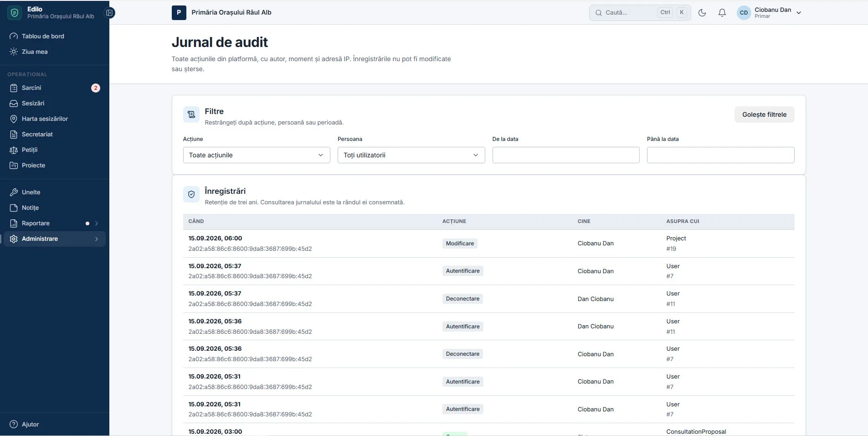Click the Sarcini clipboard icon
The image size is (868, 436).
pos(14,88)
